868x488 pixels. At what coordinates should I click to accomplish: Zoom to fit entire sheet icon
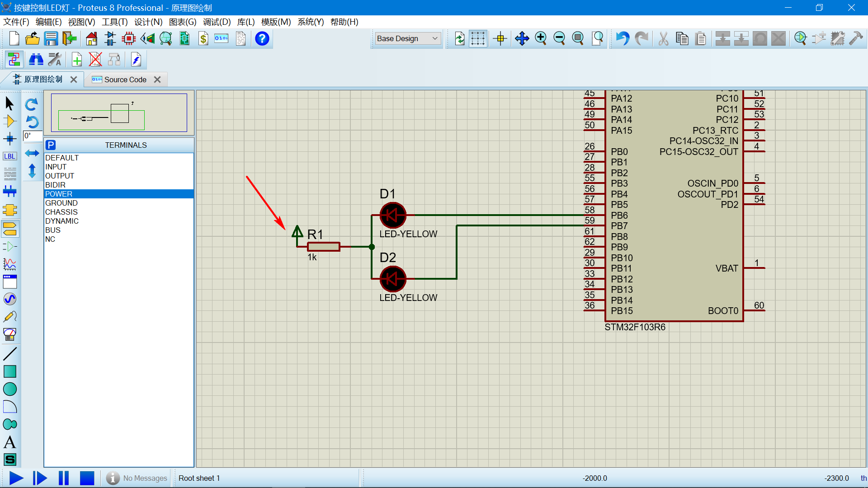pos(578,39)
